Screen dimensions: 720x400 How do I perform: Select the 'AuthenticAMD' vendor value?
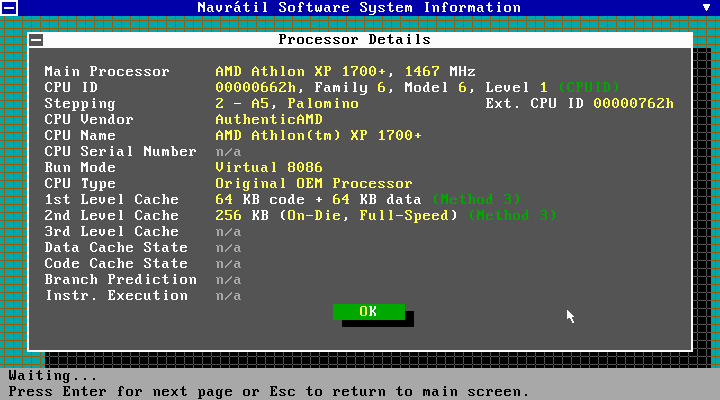(269, 120)
